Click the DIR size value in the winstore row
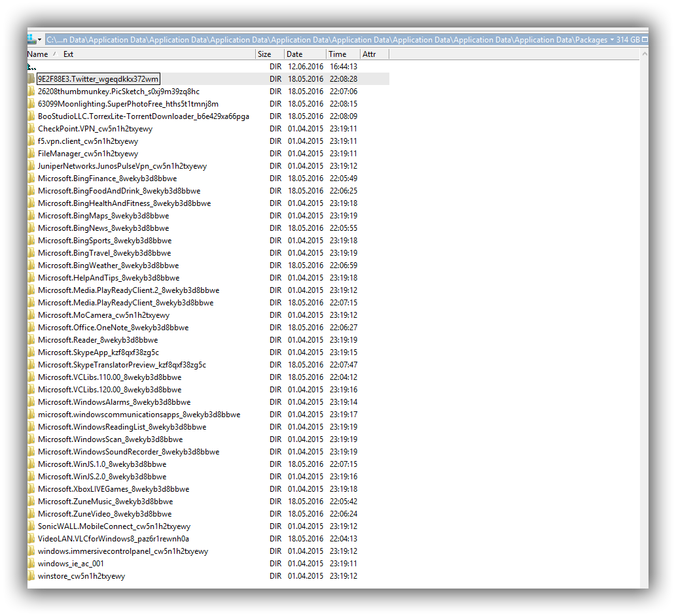676x616 pixels. [x=276, y=576]
